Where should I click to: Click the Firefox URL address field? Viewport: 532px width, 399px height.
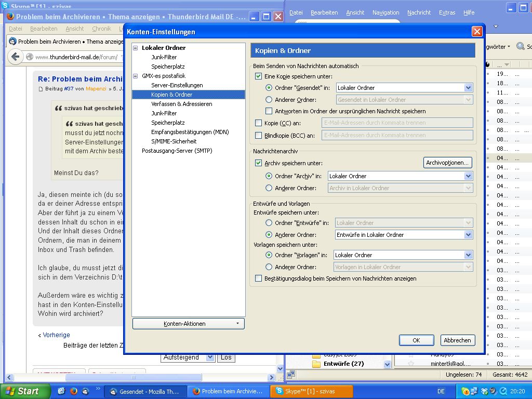[76, 57]
